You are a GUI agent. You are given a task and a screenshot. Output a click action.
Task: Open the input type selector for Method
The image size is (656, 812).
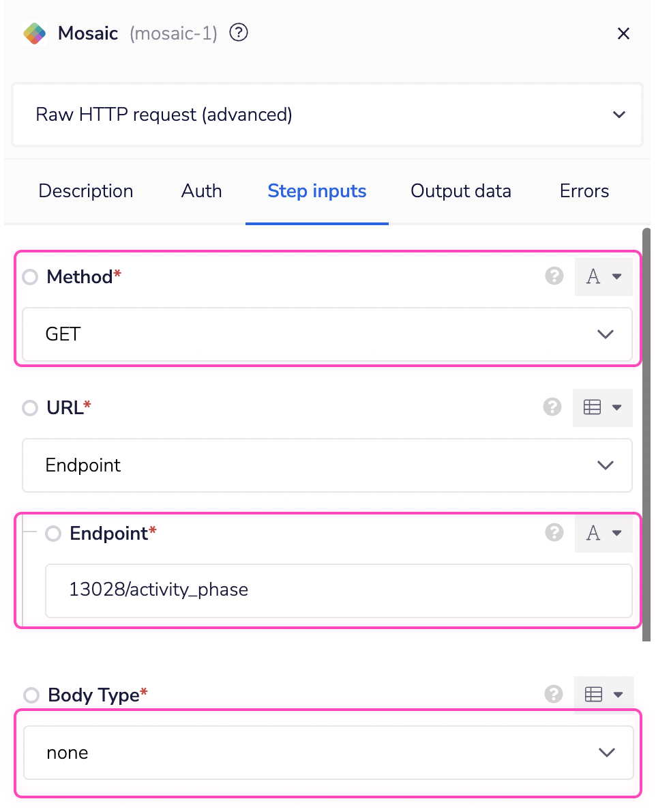[x=604, y=276]
